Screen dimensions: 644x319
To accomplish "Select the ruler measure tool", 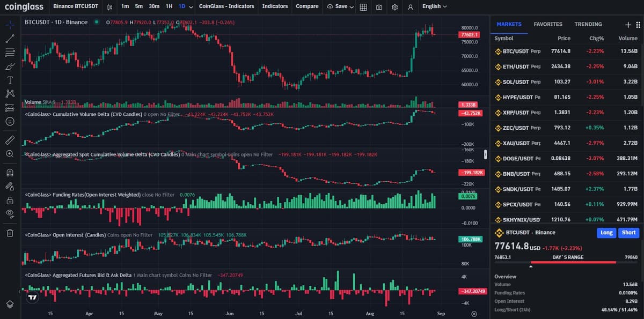I will point(10,140).
